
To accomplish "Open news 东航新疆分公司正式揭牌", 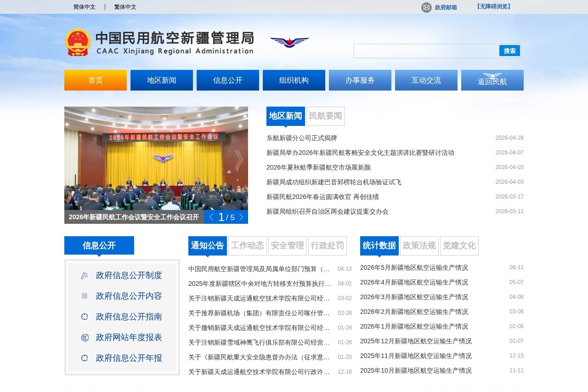I will pos(302,138).
